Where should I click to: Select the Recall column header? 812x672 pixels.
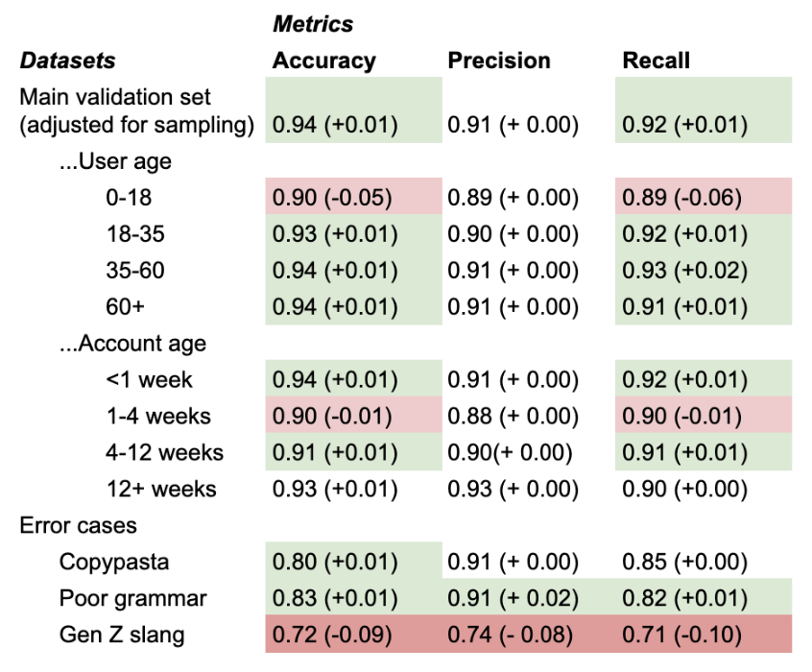point(656,60)
